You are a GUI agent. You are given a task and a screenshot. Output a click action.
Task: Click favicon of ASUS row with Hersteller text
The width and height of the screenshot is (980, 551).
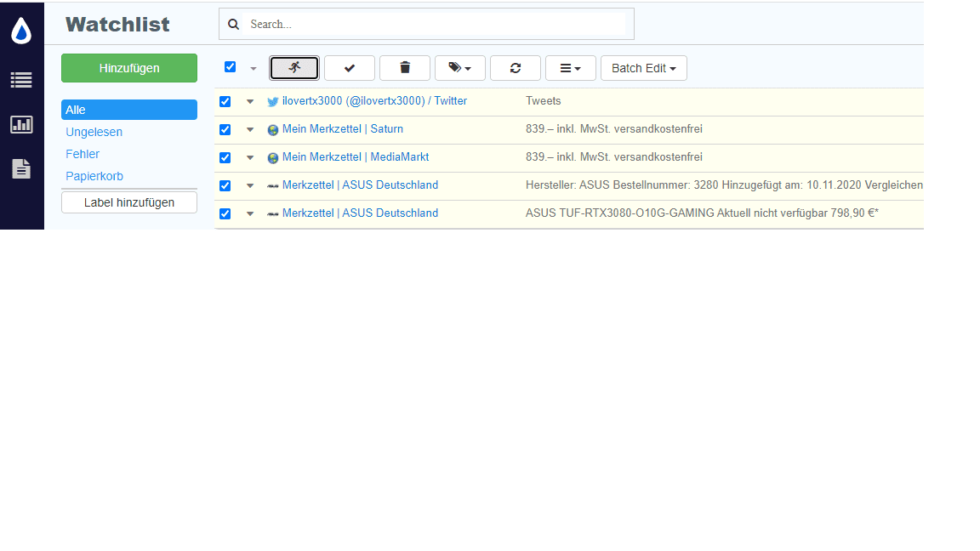click(x=272, y=186)
